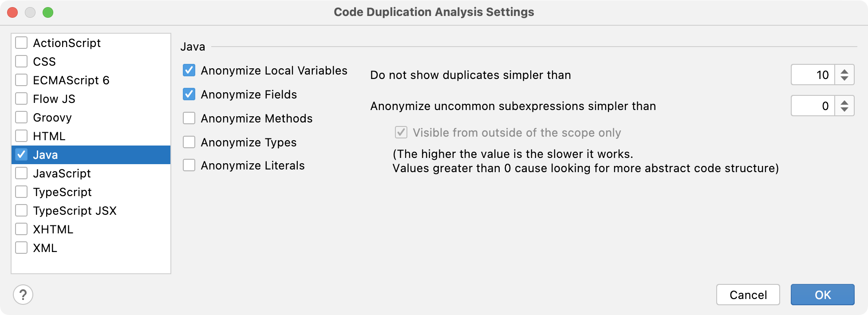
Task: Select the Java language entry
Action: click(x=91, y=155)
